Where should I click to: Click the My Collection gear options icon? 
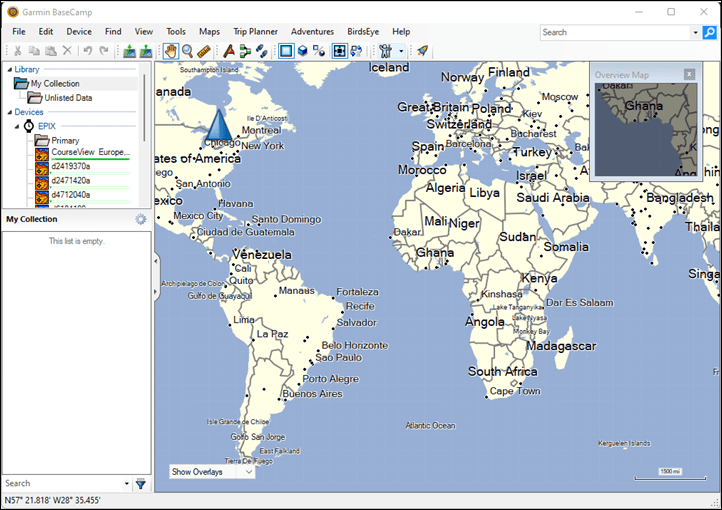[x=141, y=219]
